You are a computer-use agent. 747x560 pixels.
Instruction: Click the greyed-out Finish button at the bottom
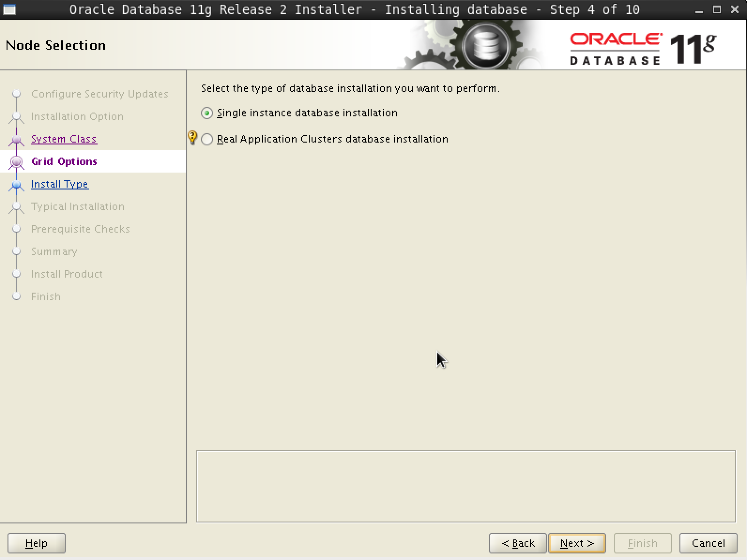coord(643,543)
